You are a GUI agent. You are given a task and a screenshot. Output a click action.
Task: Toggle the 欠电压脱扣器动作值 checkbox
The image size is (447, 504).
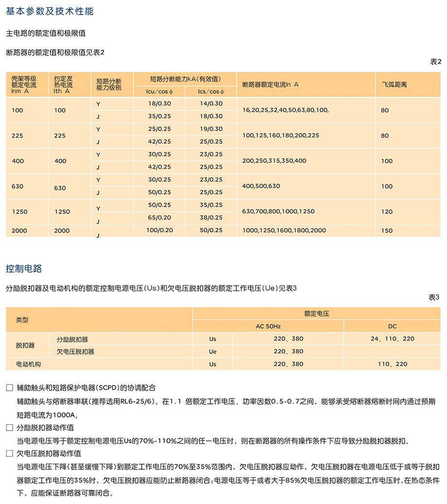point(10,453)
